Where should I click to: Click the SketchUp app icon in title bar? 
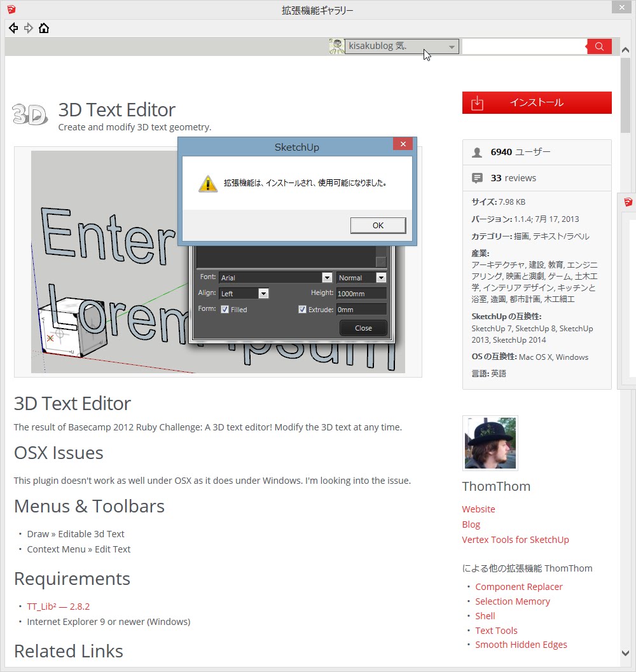pyautogui.click(x=11, y=9)
